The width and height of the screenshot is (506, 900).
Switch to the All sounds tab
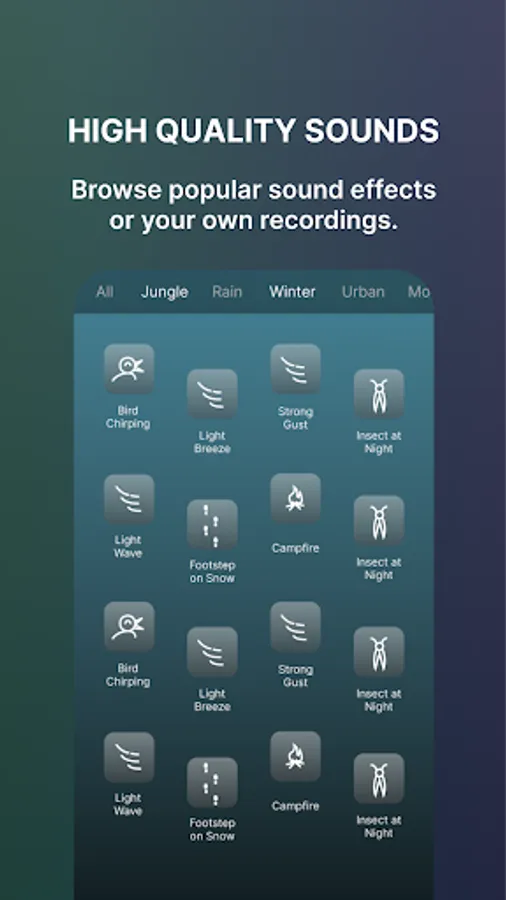pos(104,292)
